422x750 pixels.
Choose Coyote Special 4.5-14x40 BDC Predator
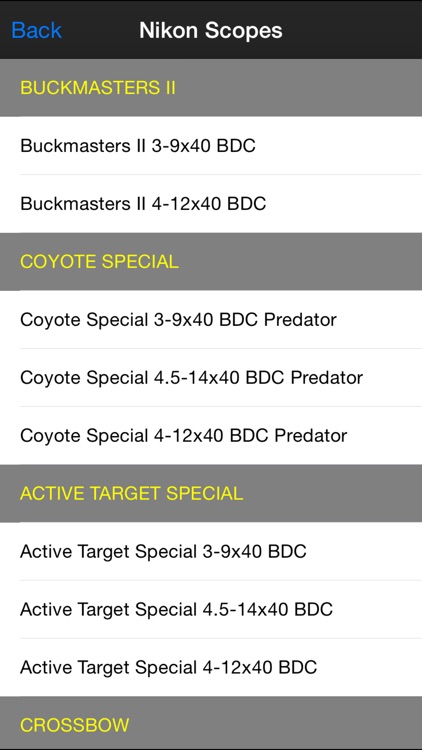(211, 377)
